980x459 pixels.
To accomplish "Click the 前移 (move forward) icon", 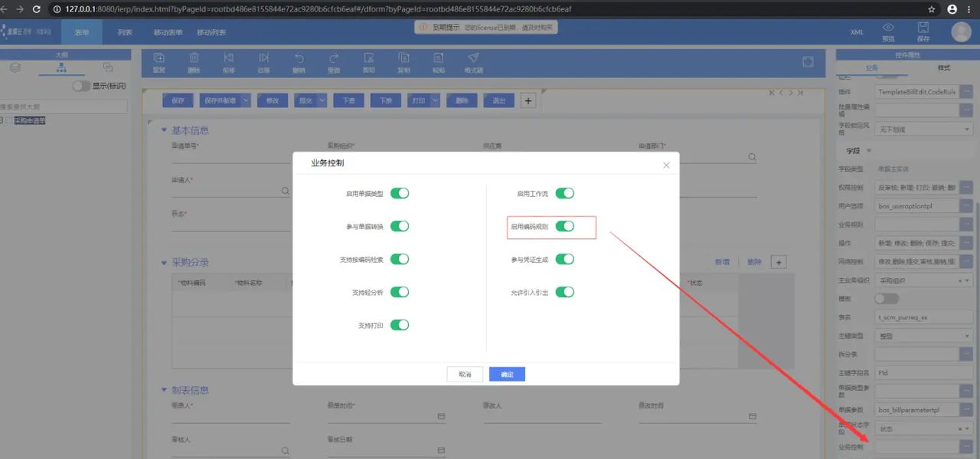I will click(x=229, y=58).
